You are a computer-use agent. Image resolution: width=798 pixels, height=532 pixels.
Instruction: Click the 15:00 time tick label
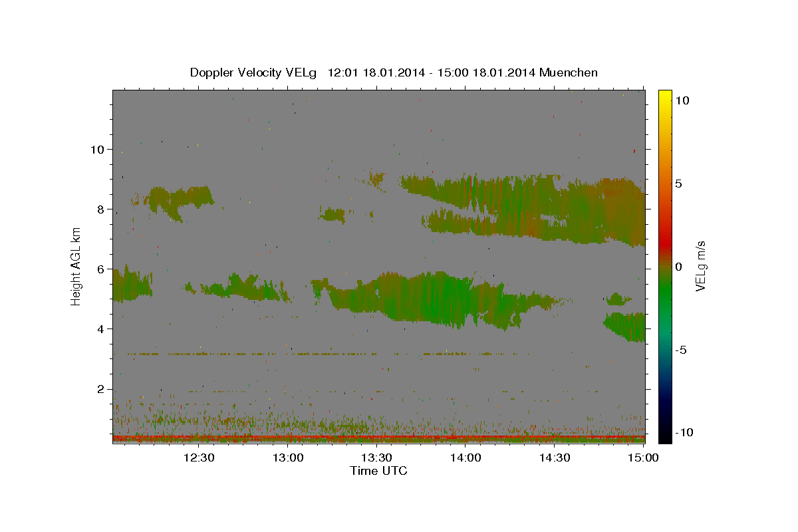(643, 458)
